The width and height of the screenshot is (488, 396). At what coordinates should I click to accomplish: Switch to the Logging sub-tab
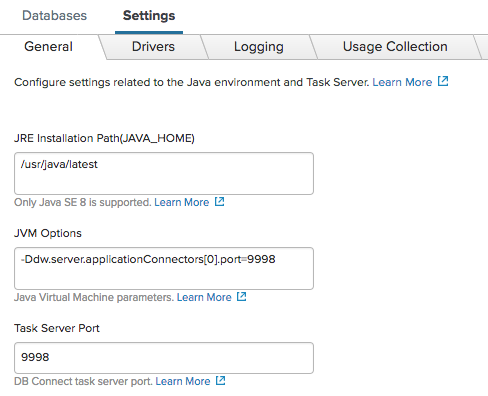click(x=259, y=47)
